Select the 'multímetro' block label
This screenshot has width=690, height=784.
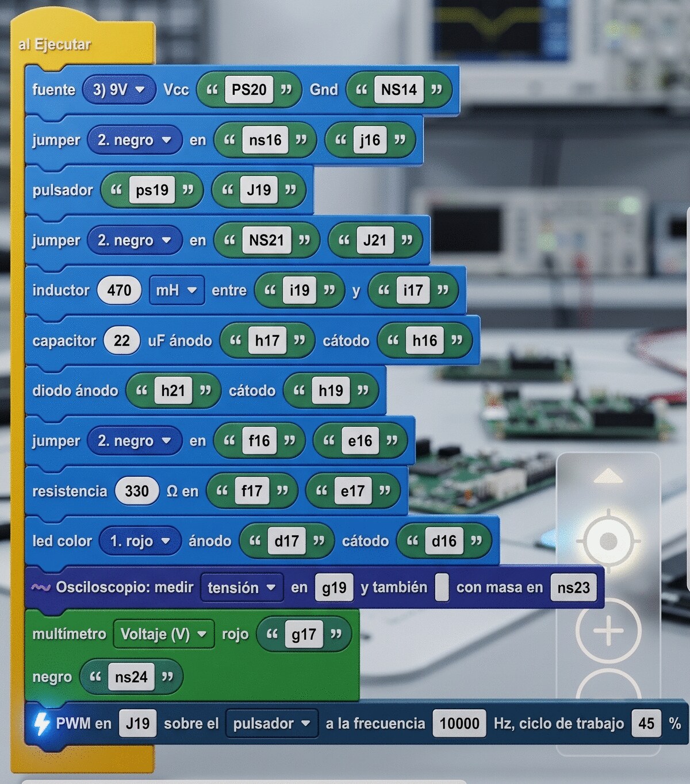tap(69, 634)
